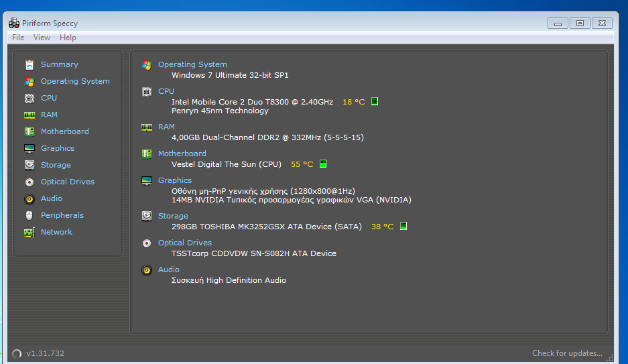The width and height of the screenshot is (628, 364).
Task: Click the green CPU temperature indicator
Action: [375, 101]
